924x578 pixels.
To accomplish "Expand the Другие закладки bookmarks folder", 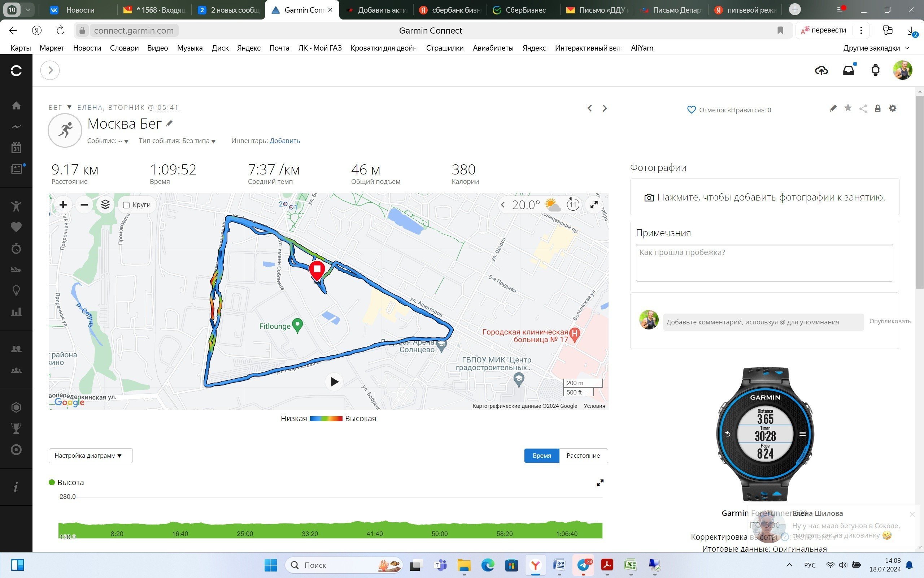I will pos(876,48).
